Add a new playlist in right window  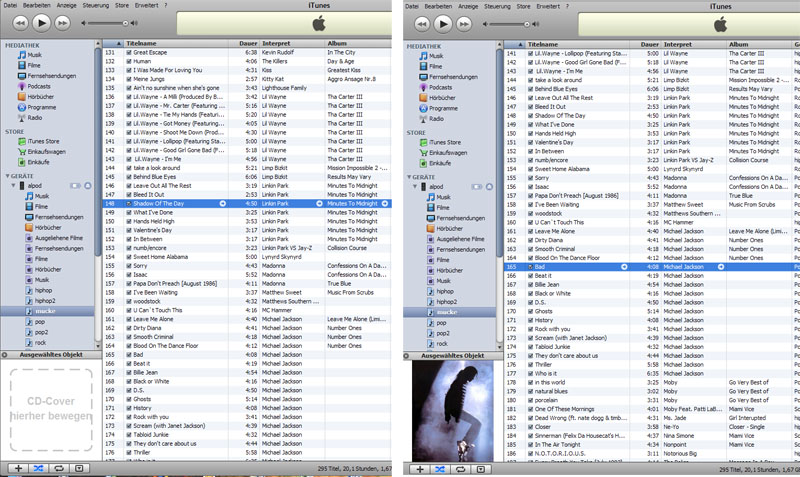click(419, 469)
